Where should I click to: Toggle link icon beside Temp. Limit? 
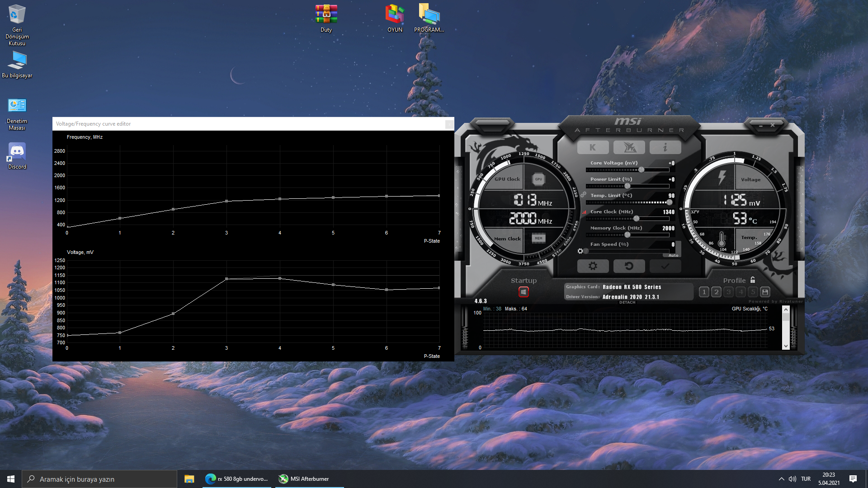tap(584, 195)
